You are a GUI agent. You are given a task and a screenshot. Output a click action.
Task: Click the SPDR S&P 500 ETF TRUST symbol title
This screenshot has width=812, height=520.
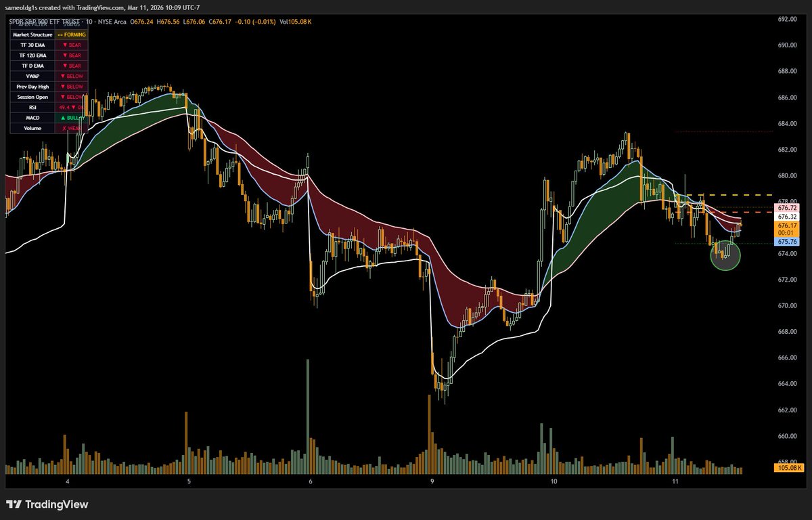46,23
